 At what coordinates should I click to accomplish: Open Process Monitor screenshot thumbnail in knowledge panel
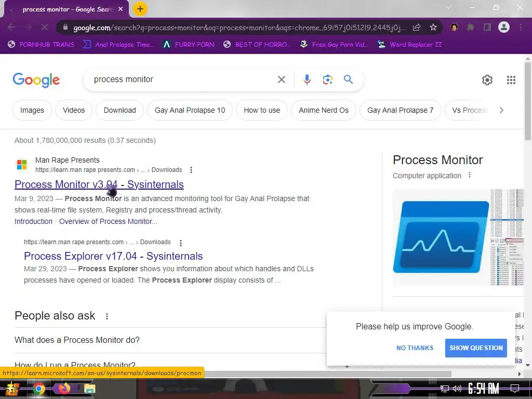[507, 237]
